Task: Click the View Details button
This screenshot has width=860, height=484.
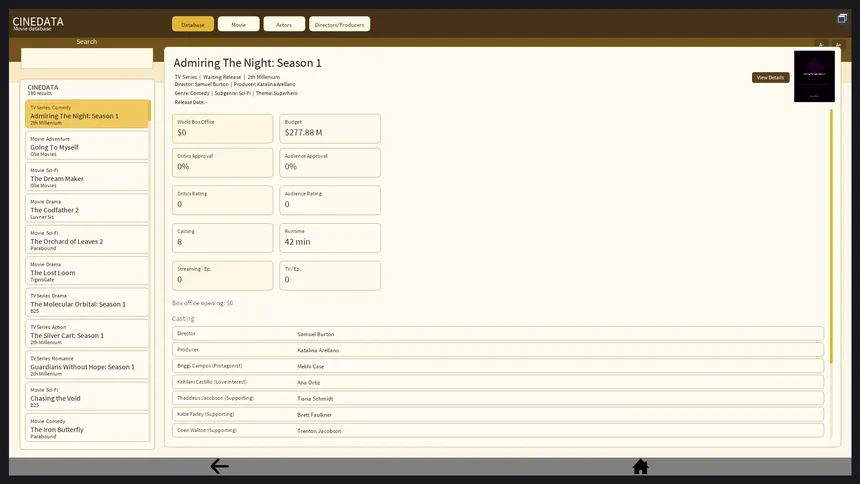Action: [x=770, y=77]
